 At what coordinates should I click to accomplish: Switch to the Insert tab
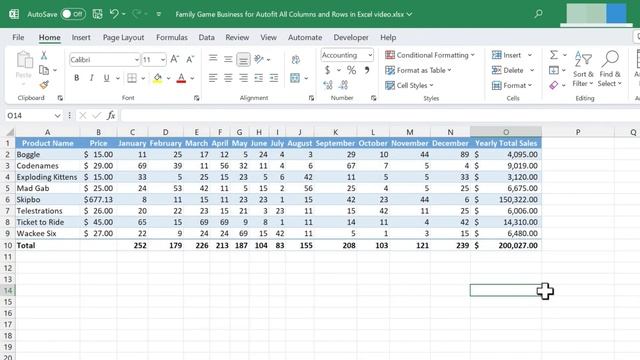coord(81,37)
